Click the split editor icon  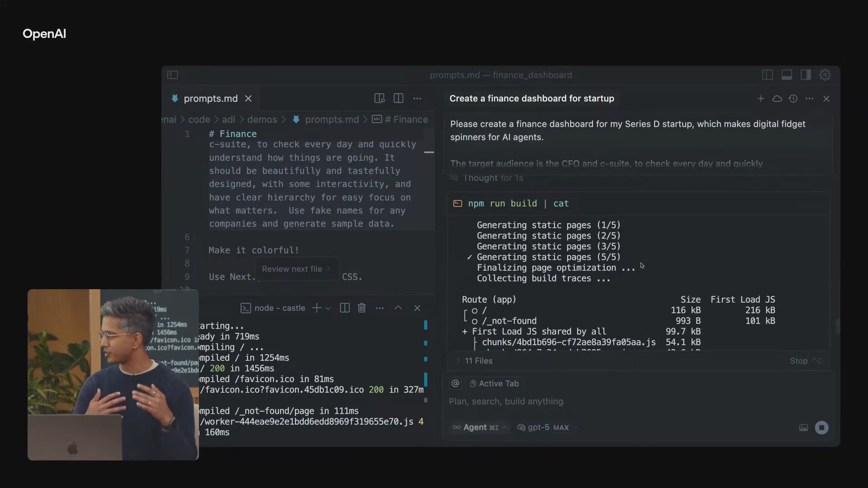398,99
